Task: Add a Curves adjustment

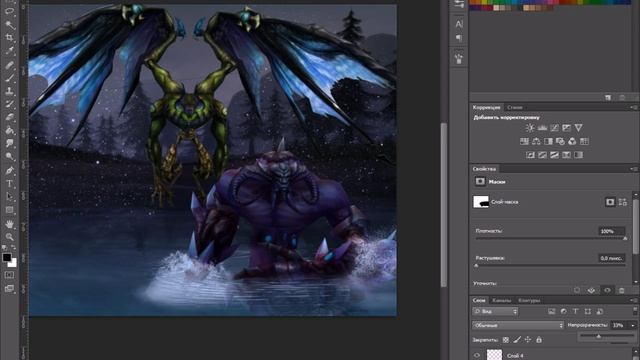Action: click(x=554, y=128)
